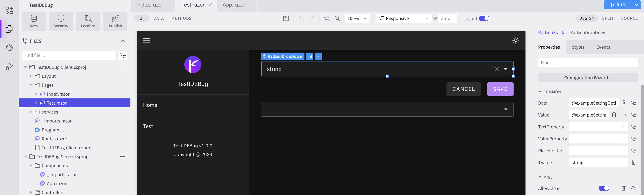The width and height of the screenshot is (644, 195).
Task: Open the Responsive device dropdown
Action: pyautogui.click(x=403, y=18)
